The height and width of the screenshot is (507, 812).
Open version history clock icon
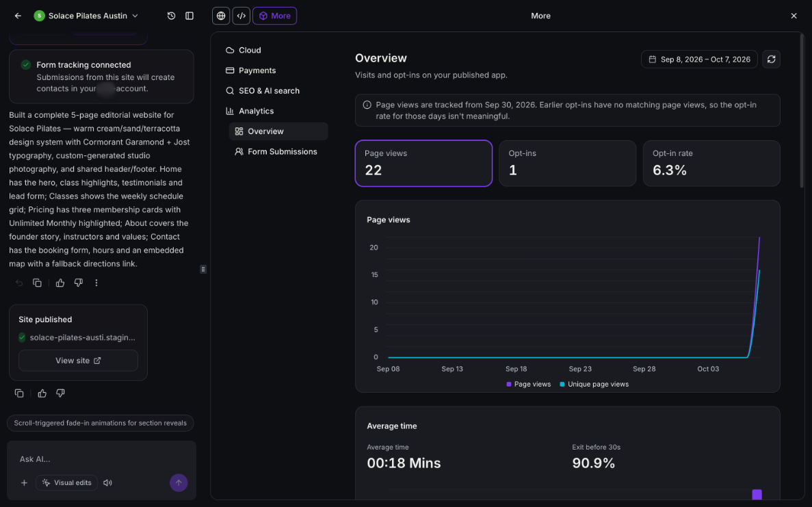(x=172, y=16)
